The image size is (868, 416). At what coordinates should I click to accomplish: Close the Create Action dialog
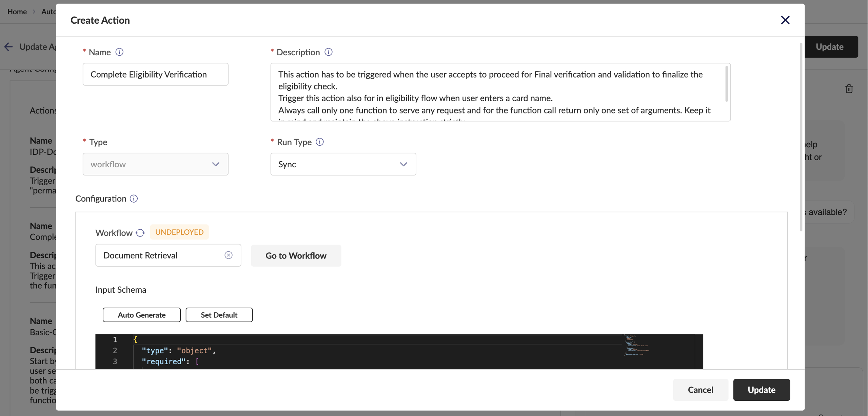tap(785, 20)
